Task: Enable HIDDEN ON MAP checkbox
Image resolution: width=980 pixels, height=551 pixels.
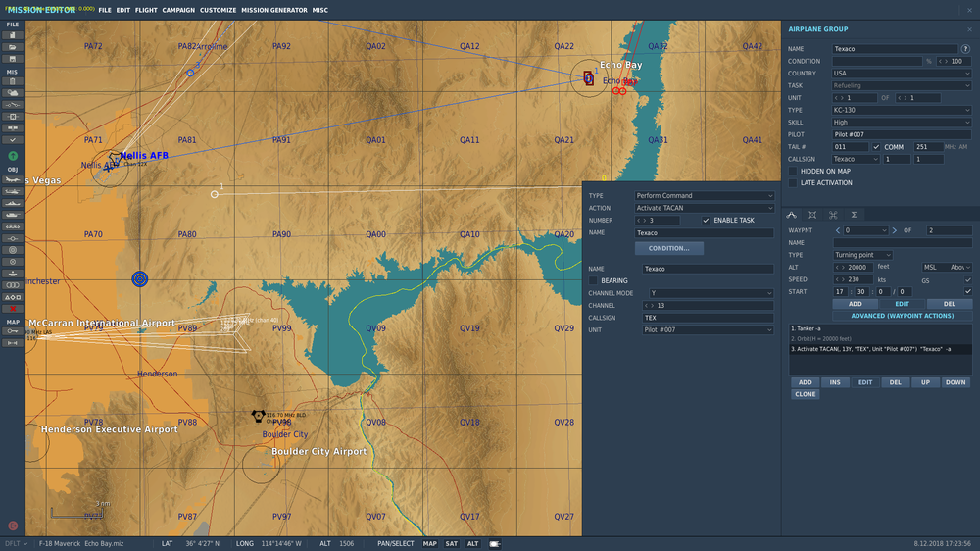Action: (793, 171)
